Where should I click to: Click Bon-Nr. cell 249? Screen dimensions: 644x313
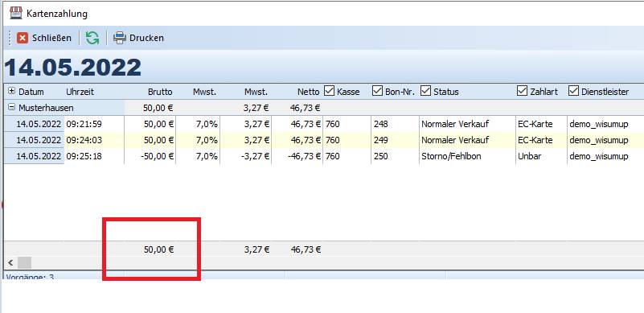pyautogui.click(x=395, y=140)
